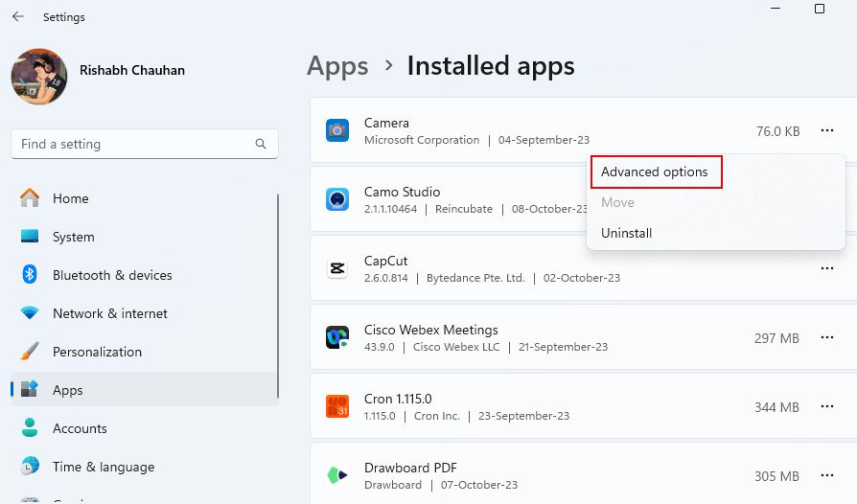Choose Uninstall from the context menu
The width and height of the screenshot is (857, 504).
pyautogui.click(x=626, y=233)
